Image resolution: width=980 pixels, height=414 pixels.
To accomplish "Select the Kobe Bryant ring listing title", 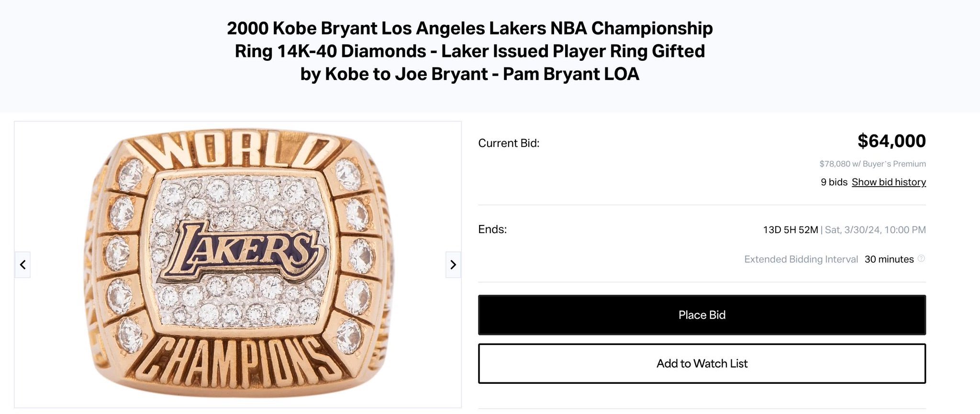I will [x=470, y=51].
